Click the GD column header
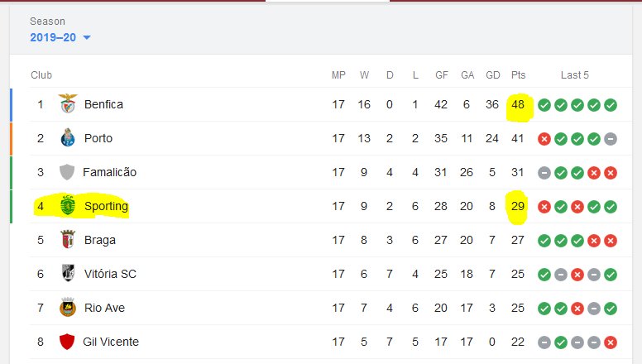Screen dimensions: 642x364 click(492, 75)
